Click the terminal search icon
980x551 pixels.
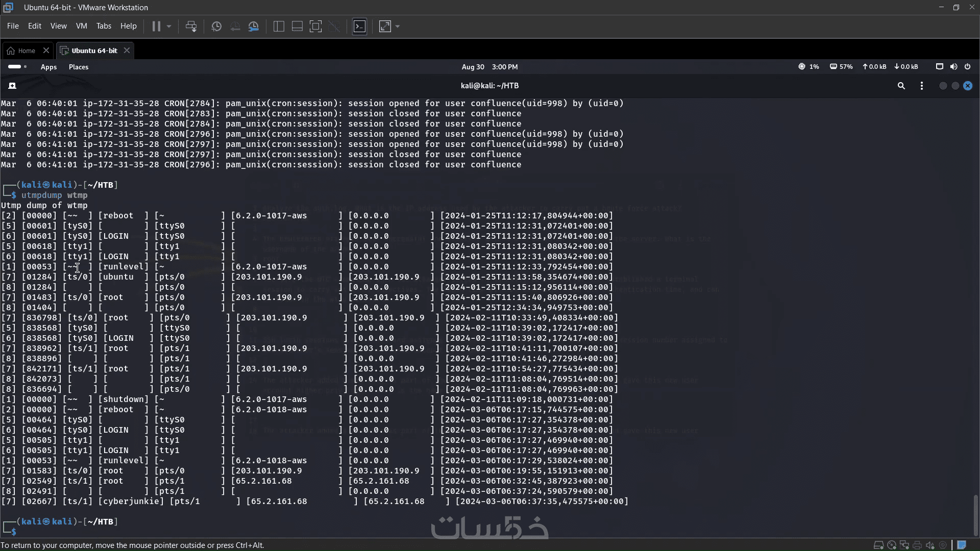click(x=901, y=86)
